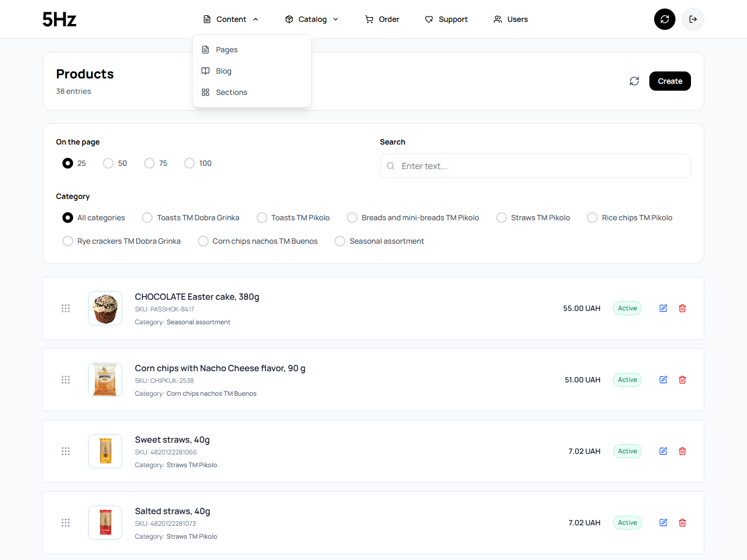Select 100 entries per page

click(x=189, y=163)
